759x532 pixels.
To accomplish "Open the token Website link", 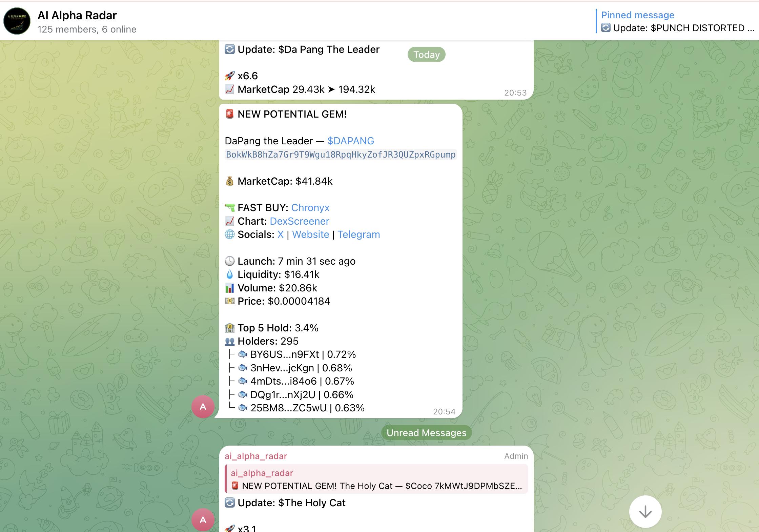I will [310, 234].
